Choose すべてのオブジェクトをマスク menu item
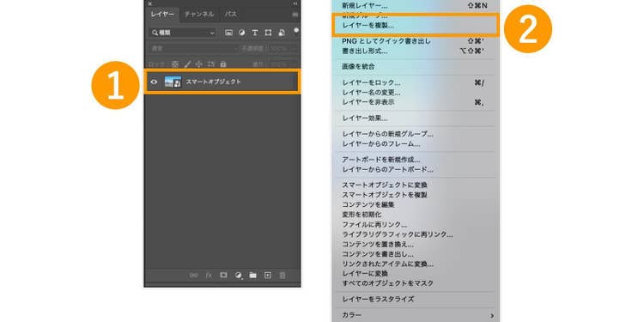This screenshot has height=322, width=644. pos(416,283)
